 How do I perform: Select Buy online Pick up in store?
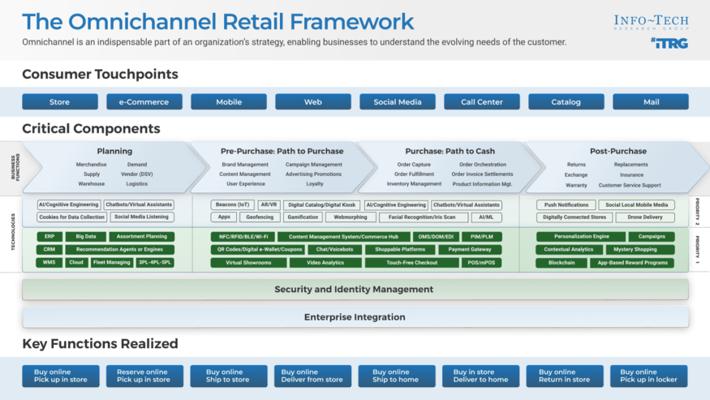59,375
